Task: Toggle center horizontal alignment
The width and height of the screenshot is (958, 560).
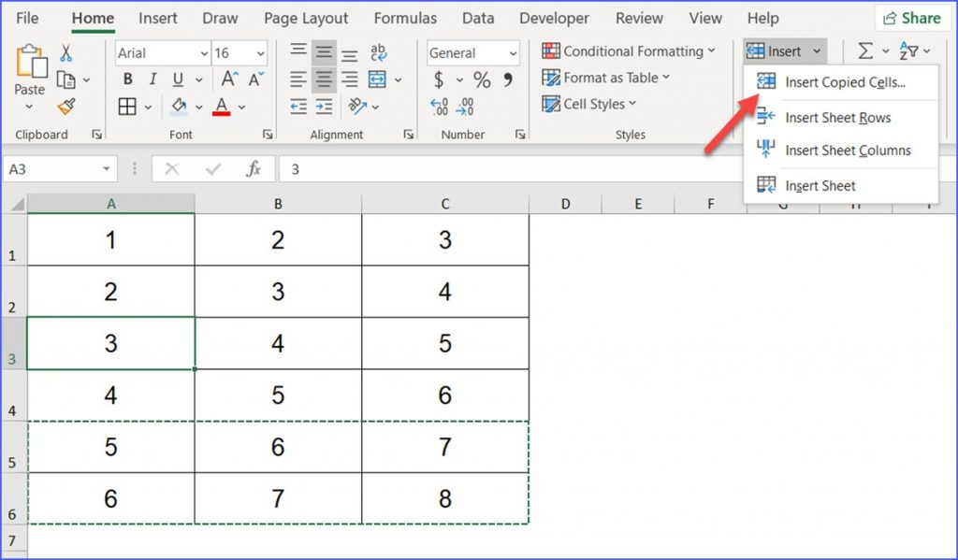Action: 324,79
